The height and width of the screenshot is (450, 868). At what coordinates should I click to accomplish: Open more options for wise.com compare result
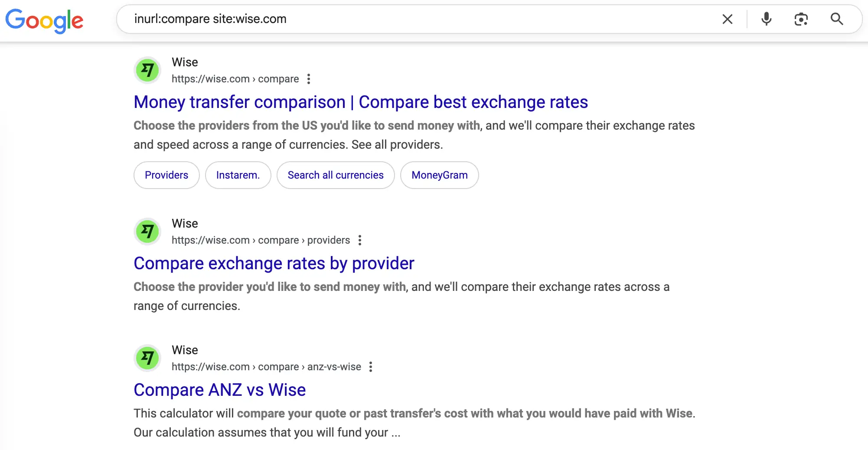[309, 79]
